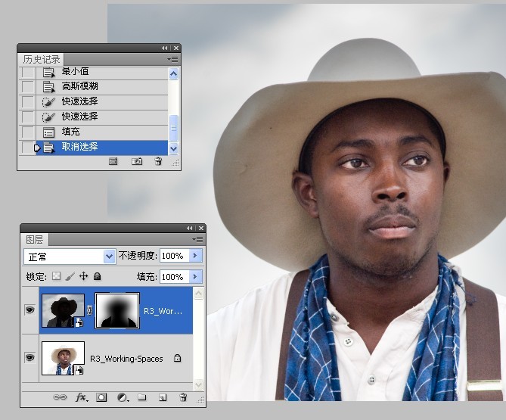The height and width of the screenshot is (420, 506).
Task: Select the 取消选择 history state
Action: (101, 148)
